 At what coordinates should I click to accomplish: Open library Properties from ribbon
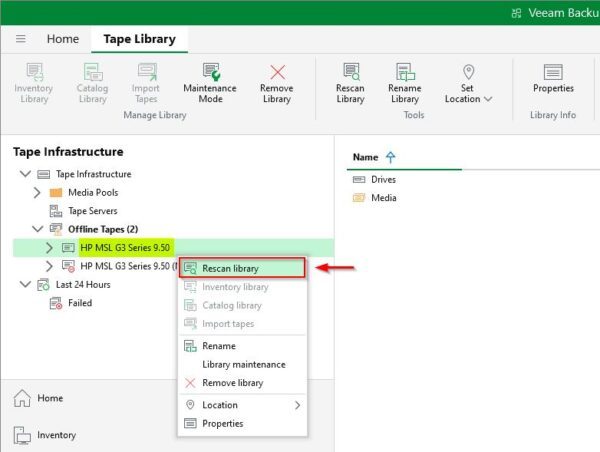pyautogui.click(x=553, y=79)
